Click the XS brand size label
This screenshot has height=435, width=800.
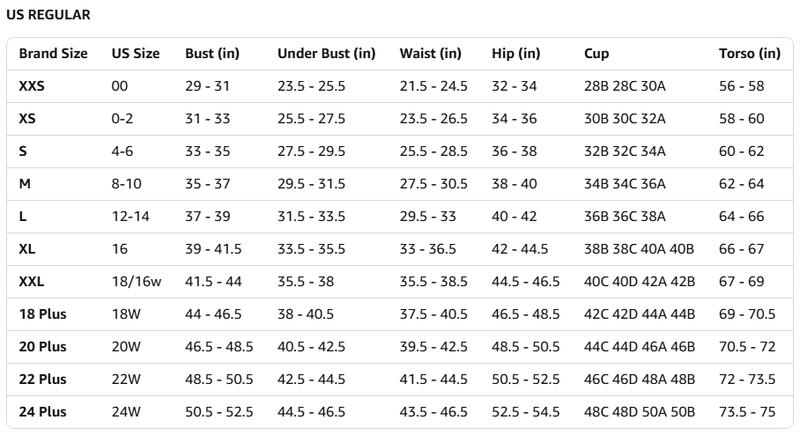pyautogui.click(x=27, y=119)
